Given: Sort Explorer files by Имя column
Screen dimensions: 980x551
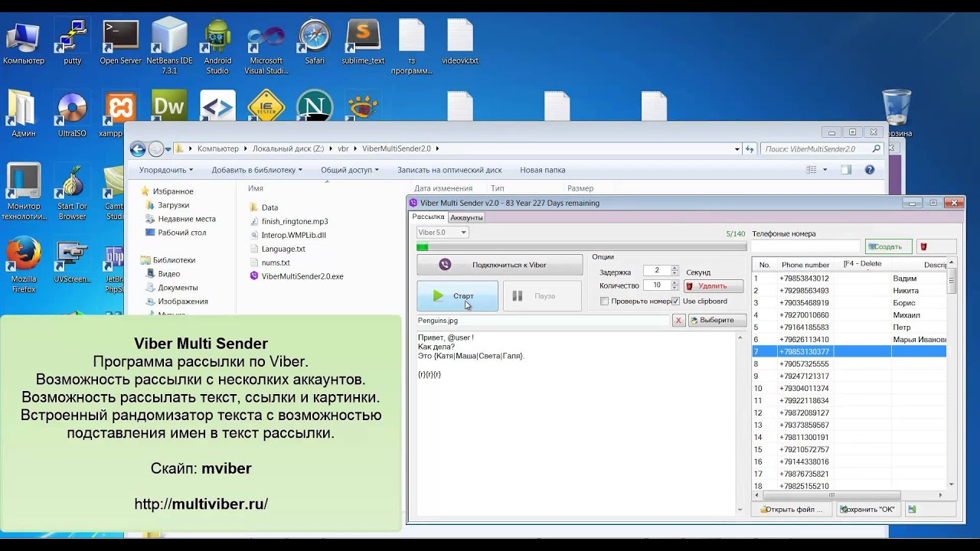Looking at the screenshot, I should tap(256, 188).
